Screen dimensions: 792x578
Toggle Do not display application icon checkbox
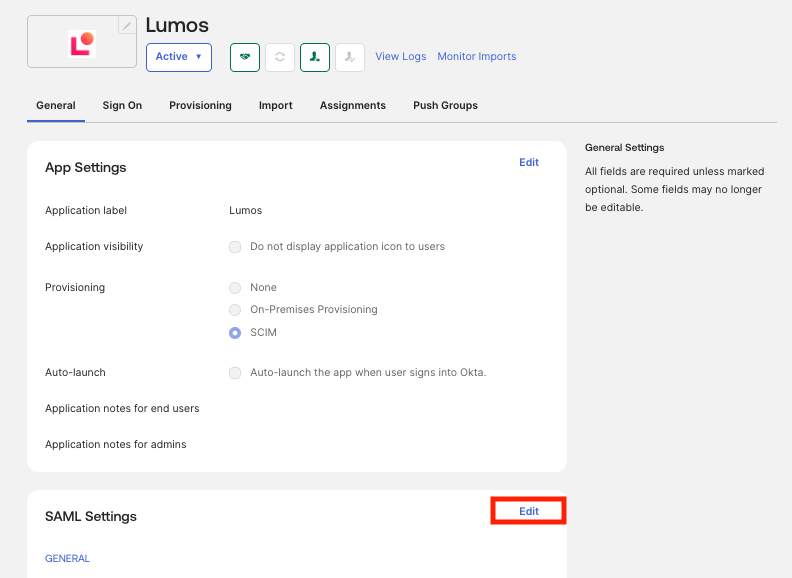tap(235, 247)
